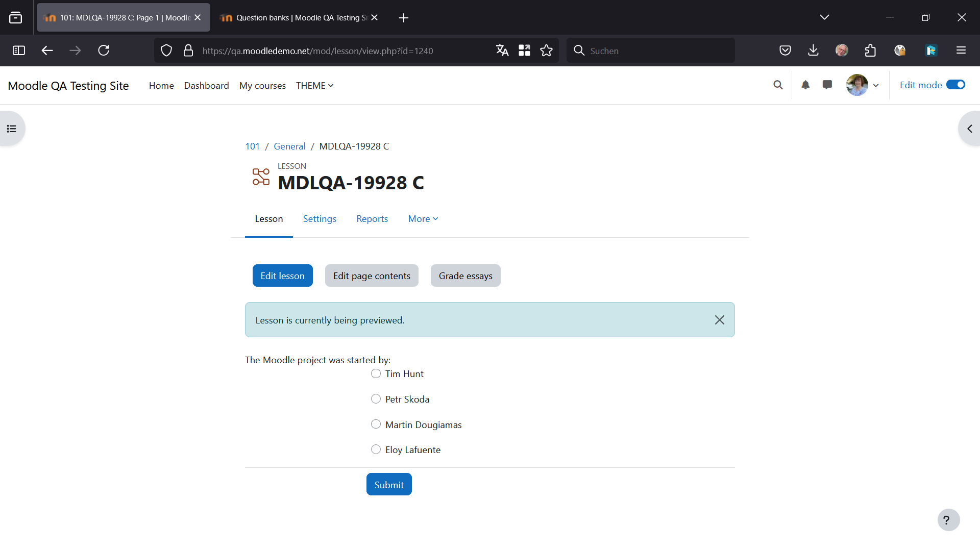980x551 pixels.
Task: Open the course index drawer
Action: [12, 129]
